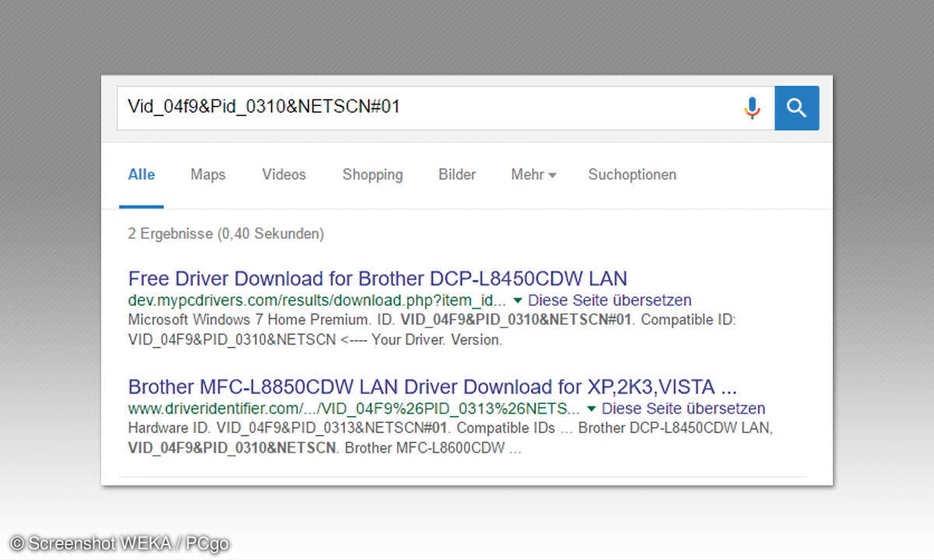Click Diese Seite übersetzen for driveridentifier result
The width and height of the screenshot is (934, 560).
tap(683, 408)
